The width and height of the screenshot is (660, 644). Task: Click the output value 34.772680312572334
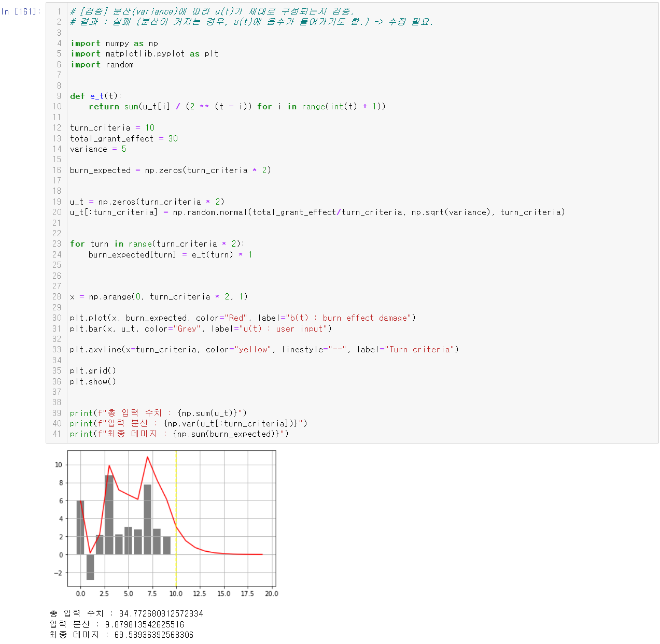(161, 614)
